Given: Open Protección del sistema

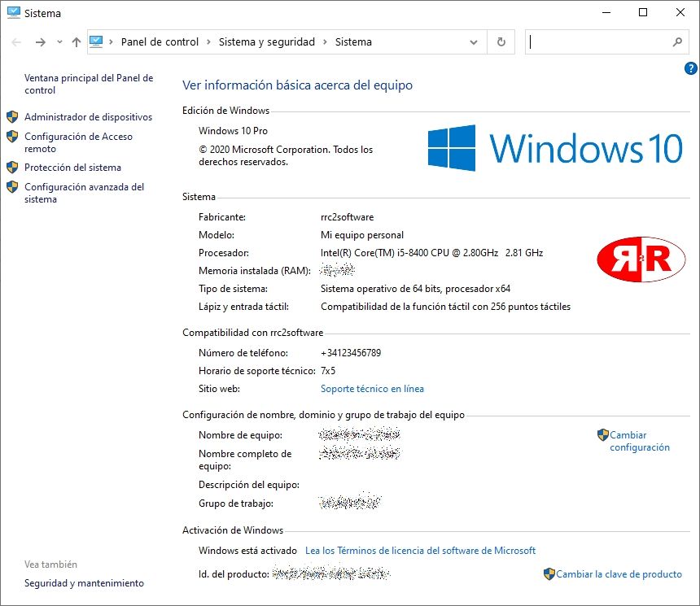Looking at the screenshot, I should pos(72,168).
